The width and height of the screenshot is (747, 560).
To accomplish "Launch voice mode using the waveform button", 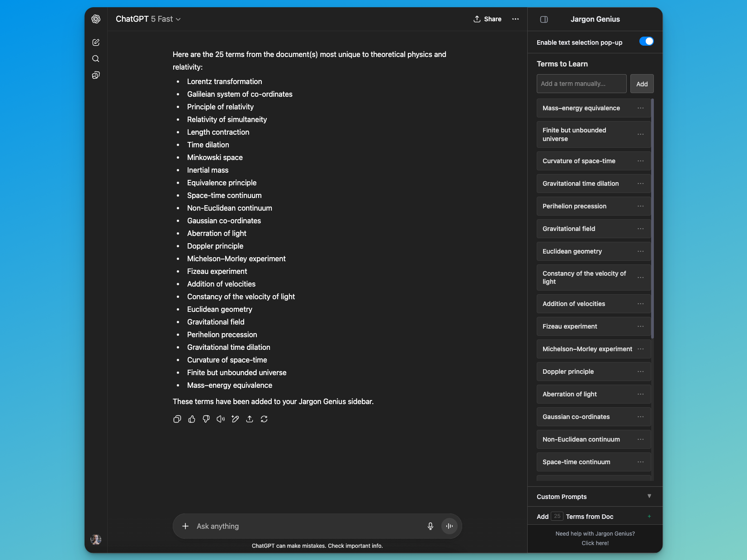I will (x=449, y=526).
